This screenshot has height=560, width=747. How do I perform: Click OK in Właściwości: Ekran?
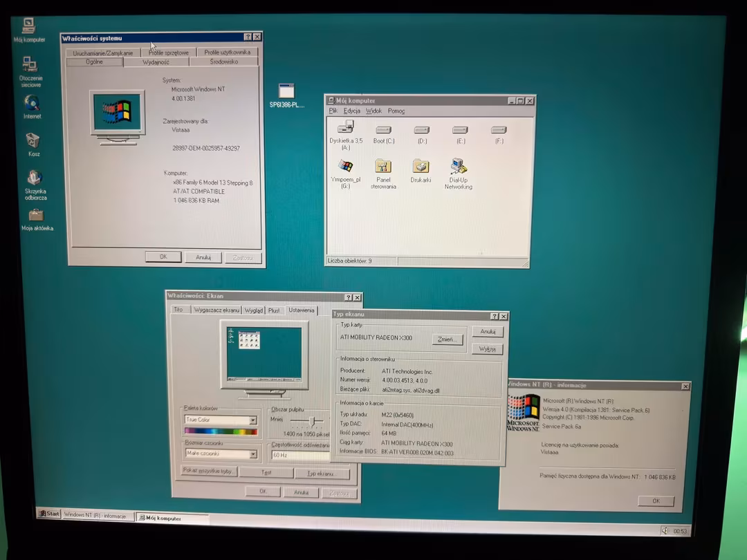(263, 491)
